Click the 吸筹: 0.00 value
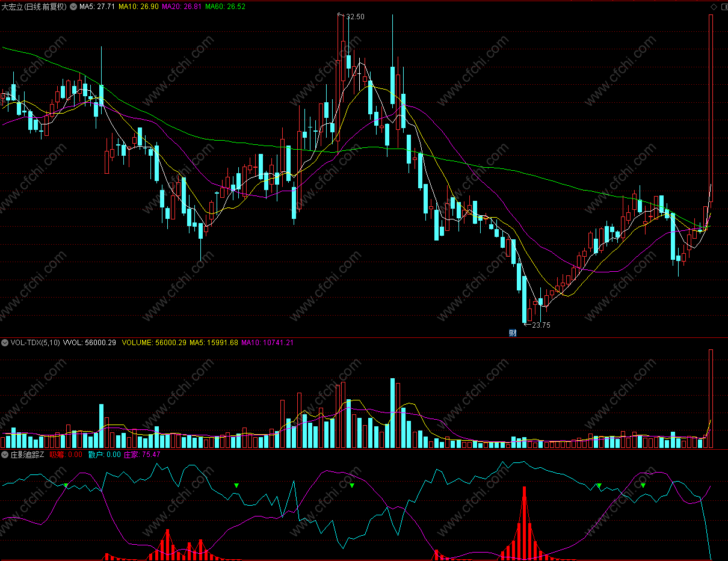 click(66, 455)
